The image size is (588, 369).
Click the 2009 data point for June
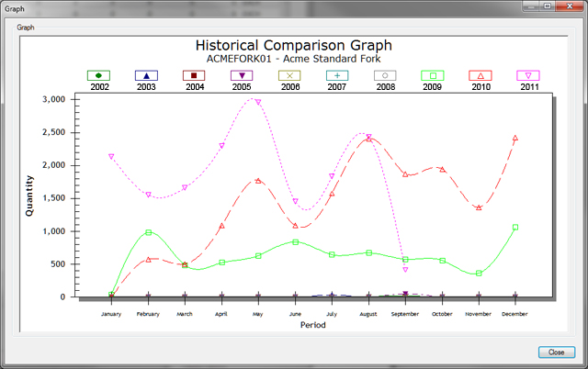tap(296, 242)
